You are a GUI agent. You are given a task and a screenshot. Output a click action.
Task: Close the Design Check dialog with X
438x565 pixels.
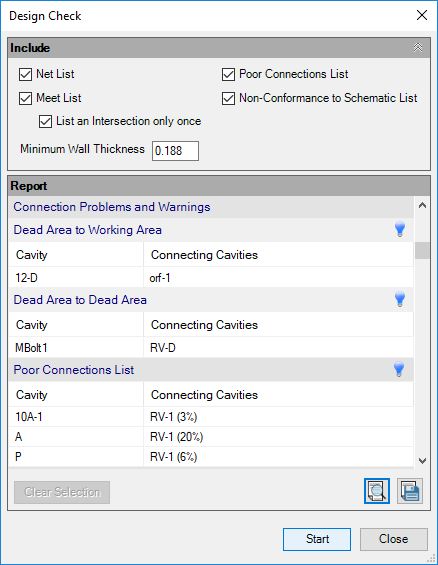coord(422,15)
